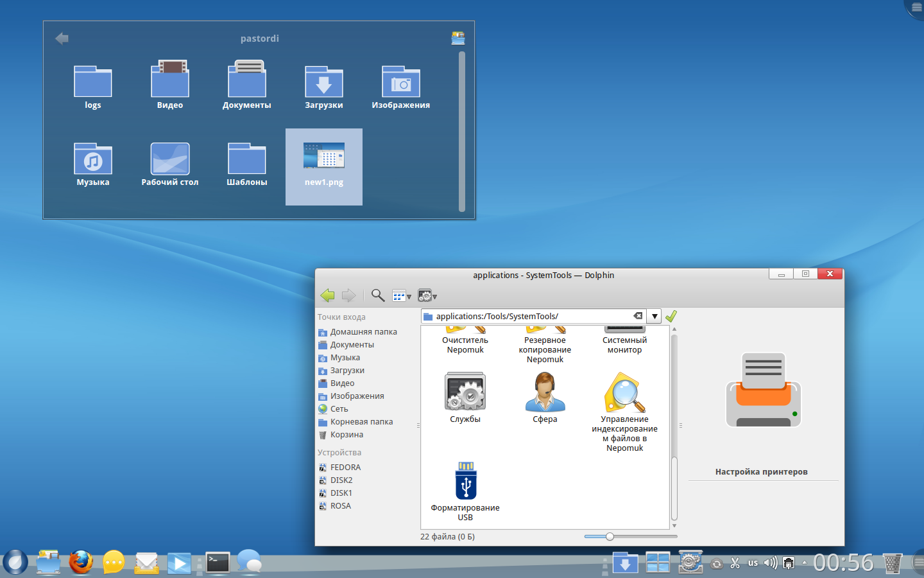Select Домашняя папка in the places panel
924x578 pixels.
point(363,332)
